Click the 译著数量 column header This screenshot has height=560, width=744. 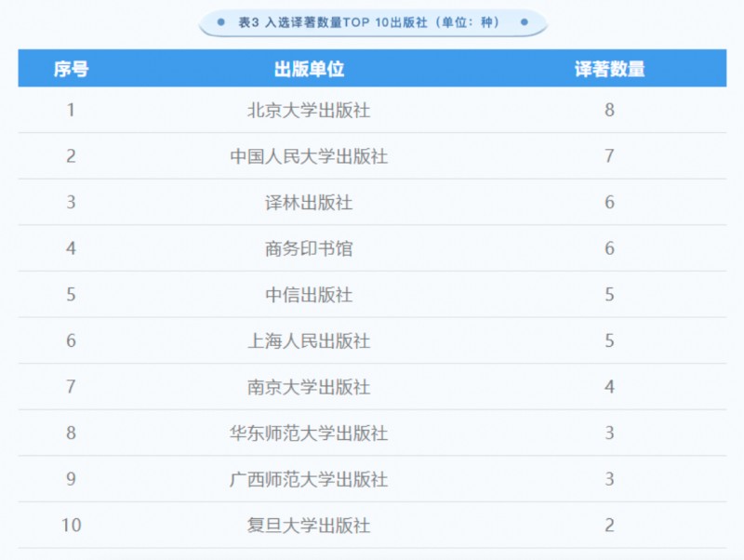610,69
